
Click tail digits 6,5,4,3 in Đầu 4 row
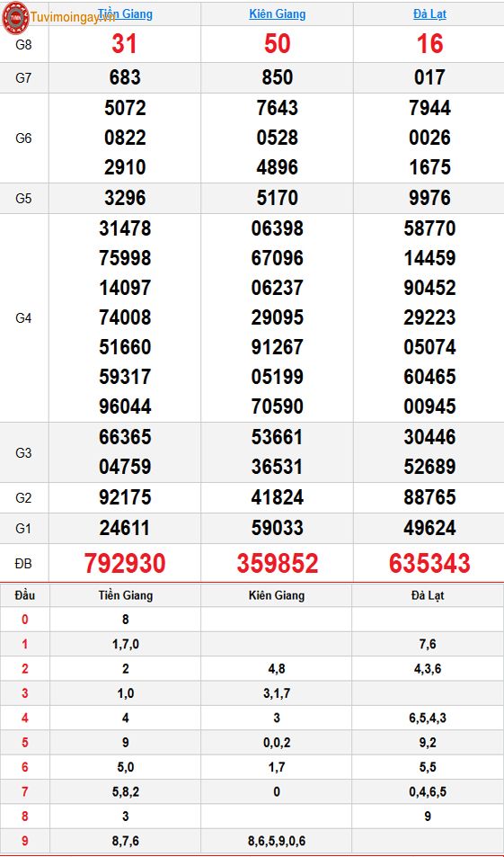click(x=428, y=719)
